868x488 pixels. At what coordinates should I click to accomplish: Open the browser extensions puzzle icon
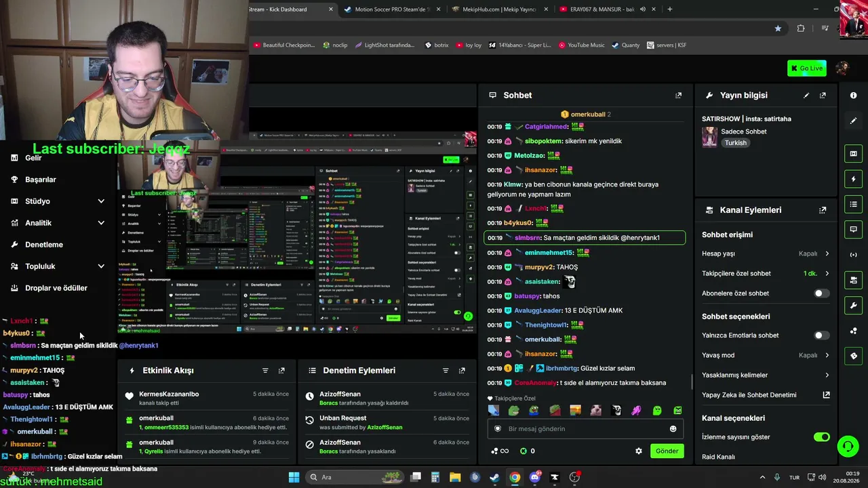point(801,28)
